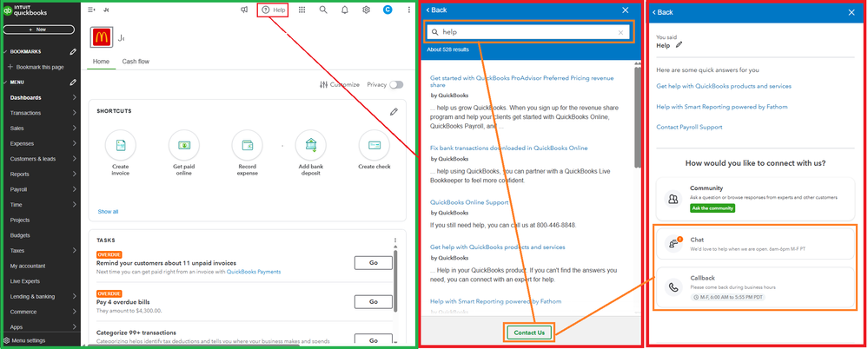The height and width of the screenshot is (349, 868).
Task: Open Help in the top bar
Action: 273,10
